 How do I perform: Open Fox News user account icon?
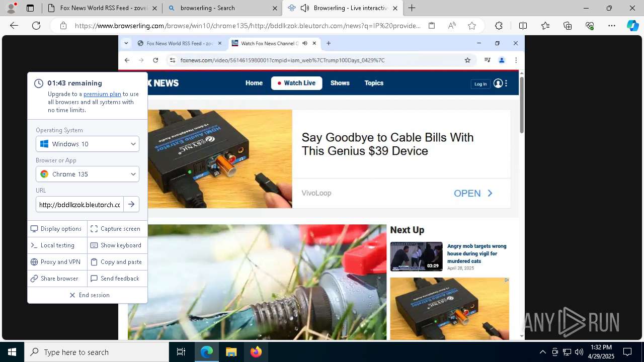coord(498,83)
